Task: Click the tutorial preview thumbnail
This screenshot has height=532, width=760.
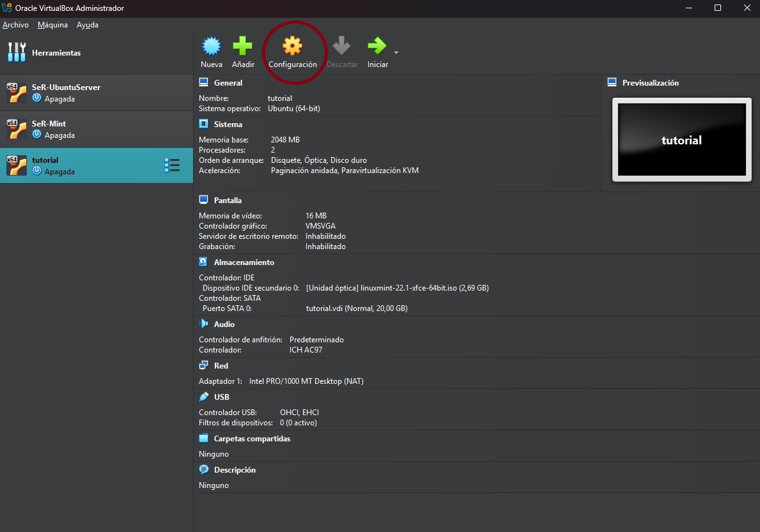Action: [x=681, y=139]
